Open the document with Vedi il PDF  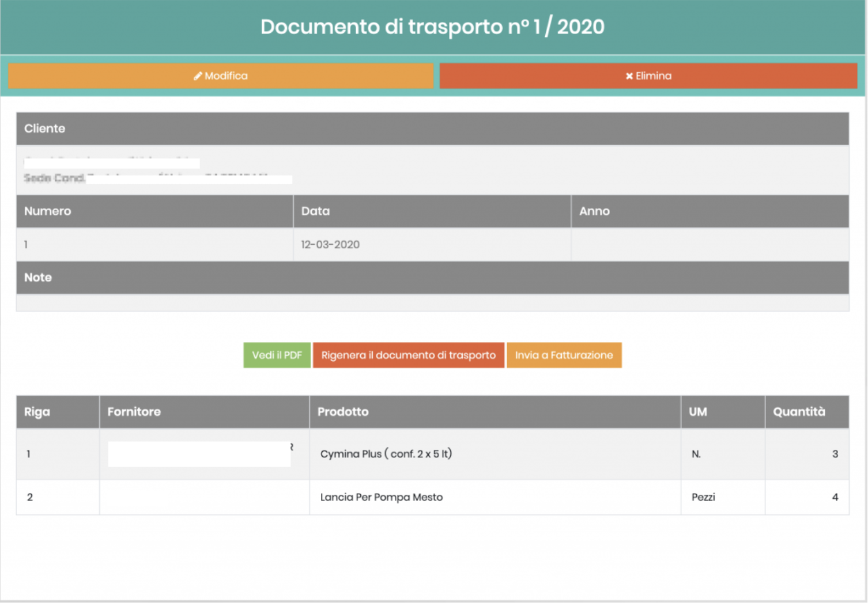[x=277, y=355]
